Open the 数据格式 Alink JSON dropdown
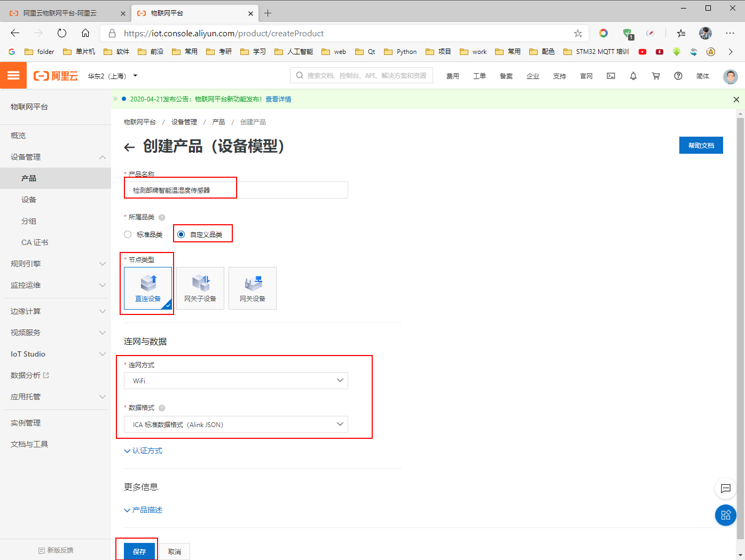Screen dimensions: 745x560 click(x=236, y=424)
